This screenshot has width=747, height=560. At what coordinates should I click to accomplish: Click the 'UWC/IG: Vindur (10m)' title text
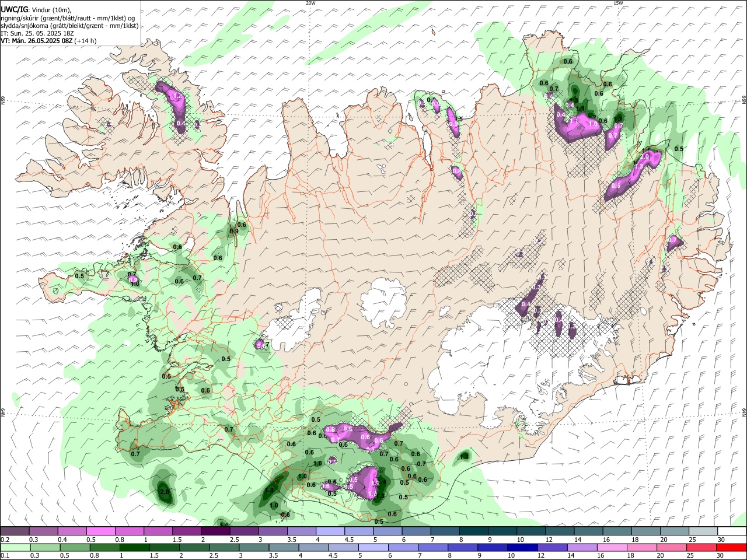coord(36,10)
